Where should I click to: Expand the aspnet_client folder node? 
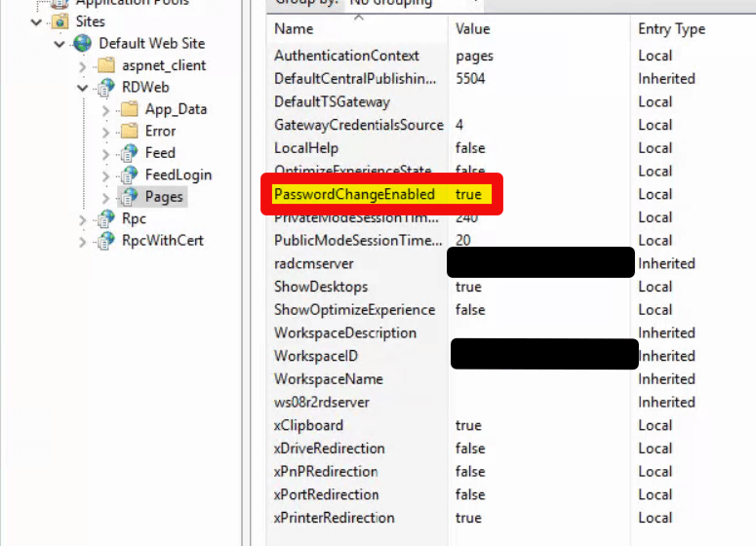(x=83, y=66)
